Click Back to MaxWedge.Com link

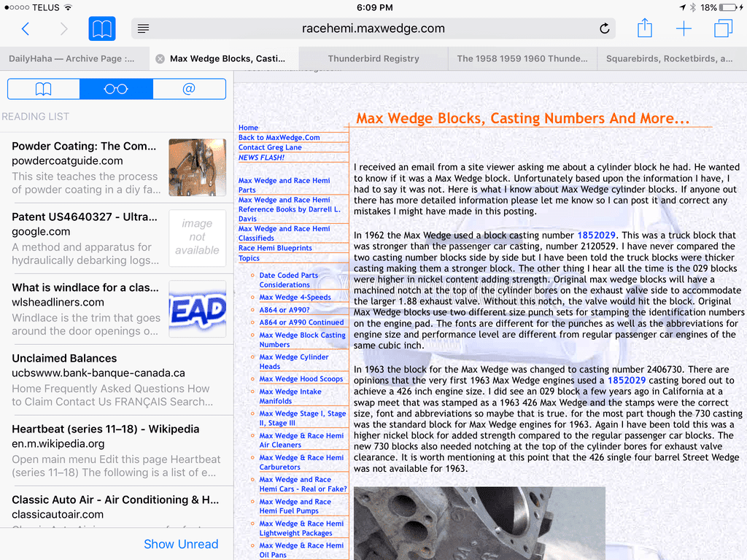pyautogui.click(x=279, y=137)
